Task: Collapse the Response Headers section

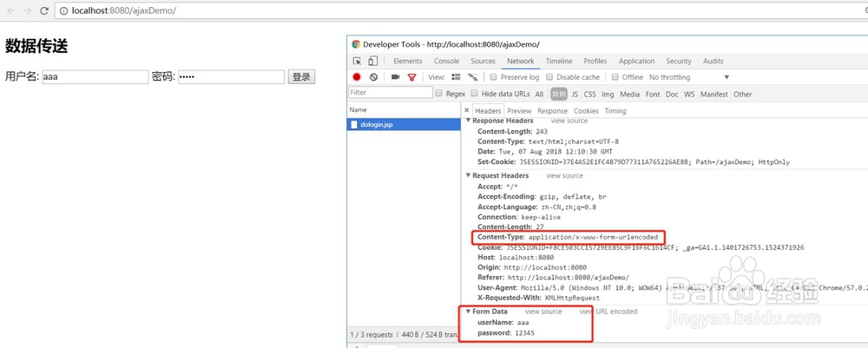Action: (468, 120)
